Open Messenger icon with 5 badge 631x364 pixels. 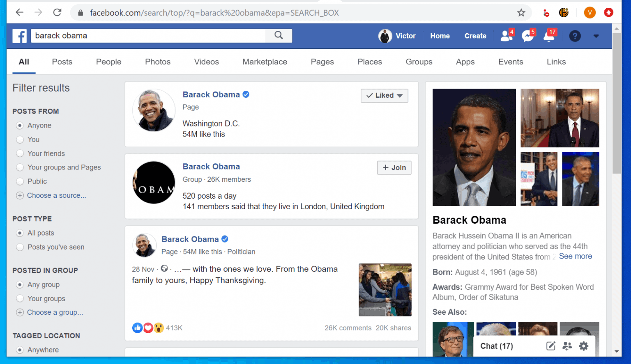point(528,36)
